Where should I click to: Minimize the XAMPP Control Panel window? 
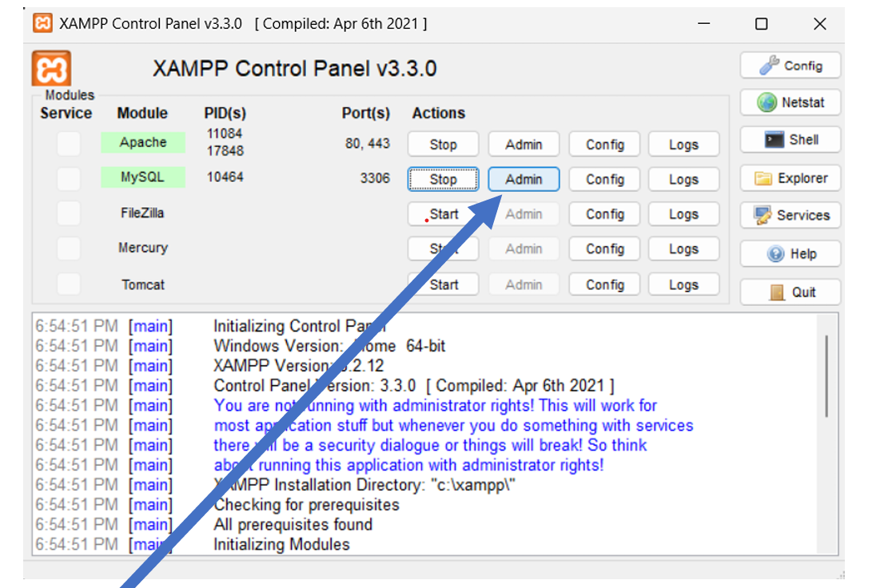click(x=704, y=24)
